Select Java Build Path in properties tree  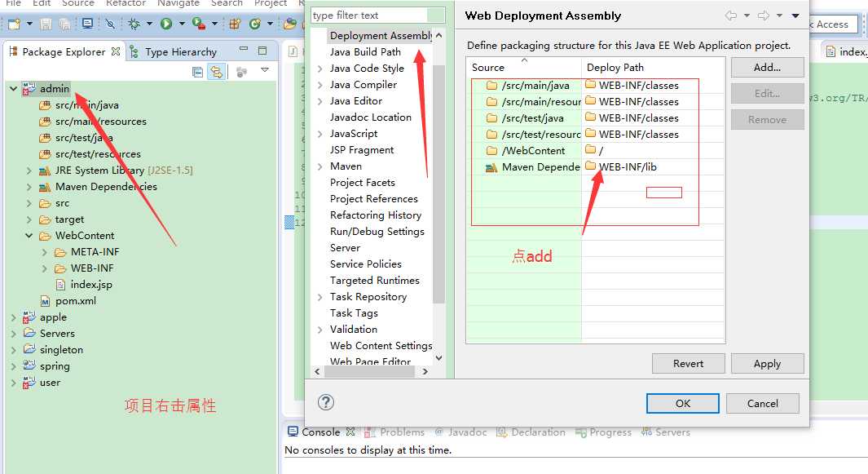tap(365, 52)
